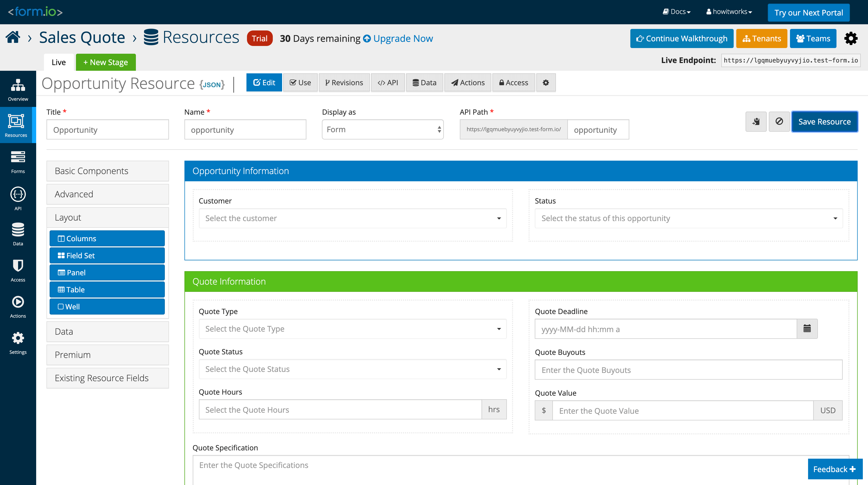Screen dimensions: 868x485
Task: Switch to the Revisions tab
Action: (344, 83)
